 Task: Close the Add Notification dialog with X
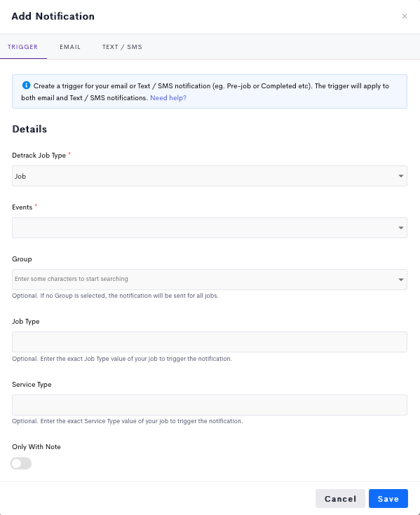pyautogui.click(x=405, y=16)
